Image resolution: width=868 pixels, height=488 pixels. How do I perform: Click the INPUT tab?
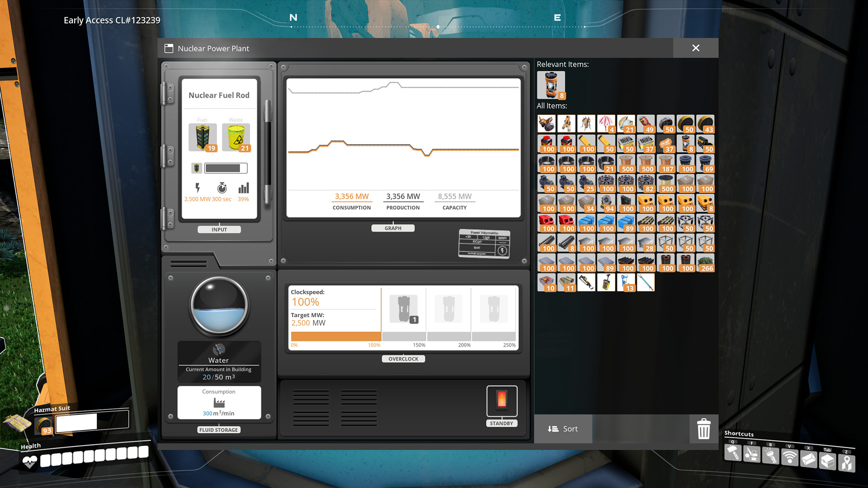[x=219, y=229]
